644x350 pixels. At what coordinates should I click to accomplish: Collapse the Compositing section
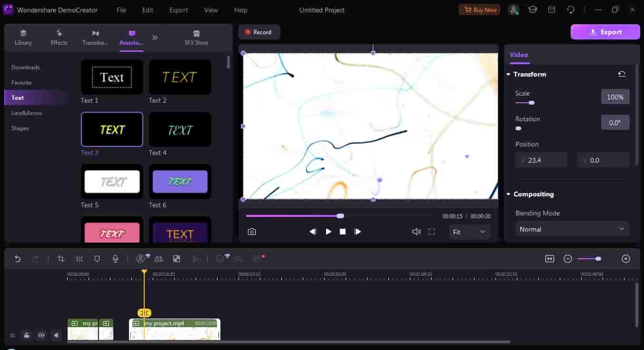pos(509,194)
